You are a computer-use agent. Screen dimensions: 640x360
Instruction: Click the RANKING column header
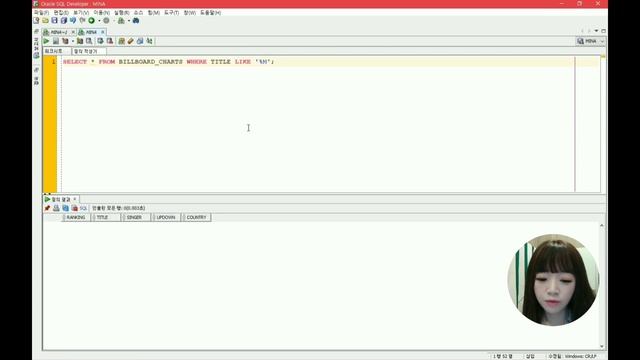(76, 218)
